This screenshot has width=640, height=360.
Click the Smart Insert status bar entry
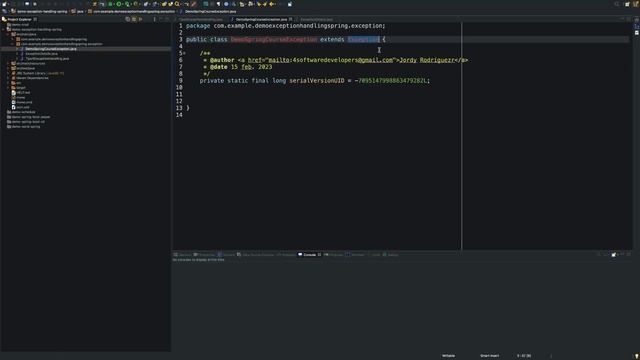click(x=489, y=356)
